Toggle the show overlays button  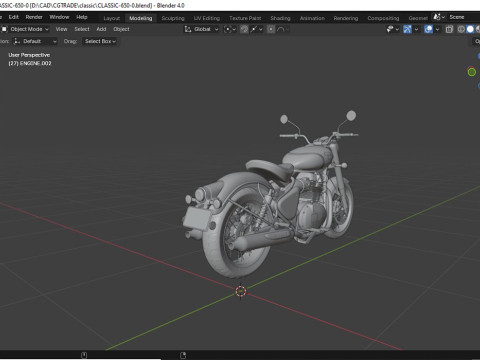click(428, 29)
